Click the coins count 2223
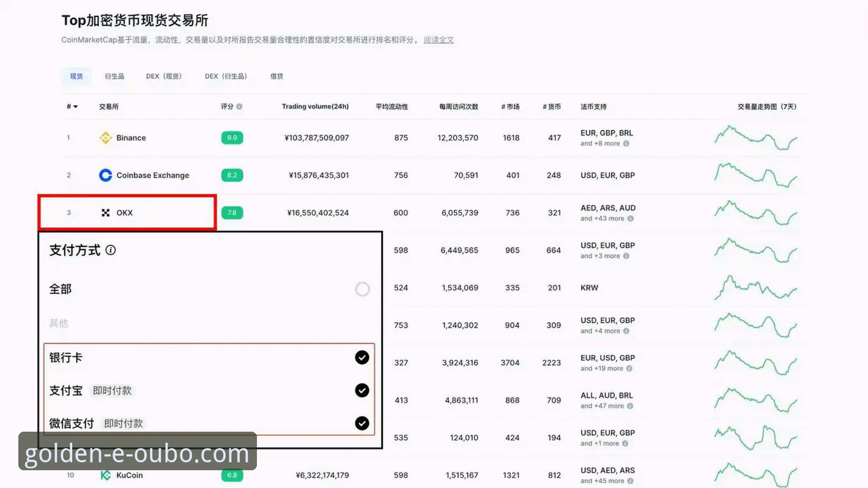Image resolution: width=868 pixels, height=488 pixels. (x=551, y=362)
